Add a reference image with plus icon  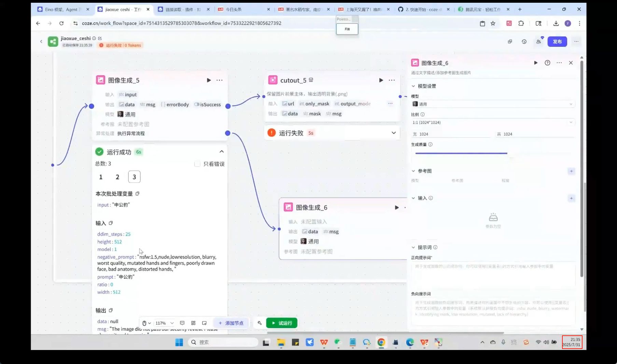[571, 171]
